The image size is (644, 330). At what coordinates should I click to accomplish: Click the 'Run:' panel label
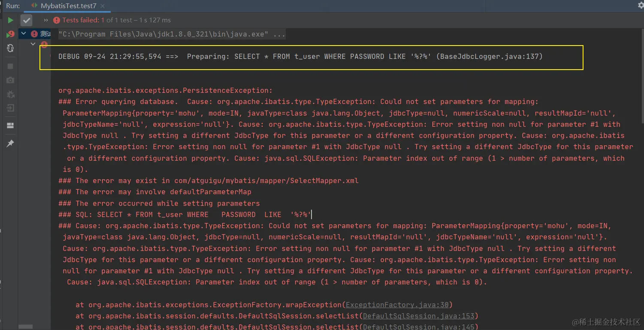pyautogui.click(x=13, y=6)
